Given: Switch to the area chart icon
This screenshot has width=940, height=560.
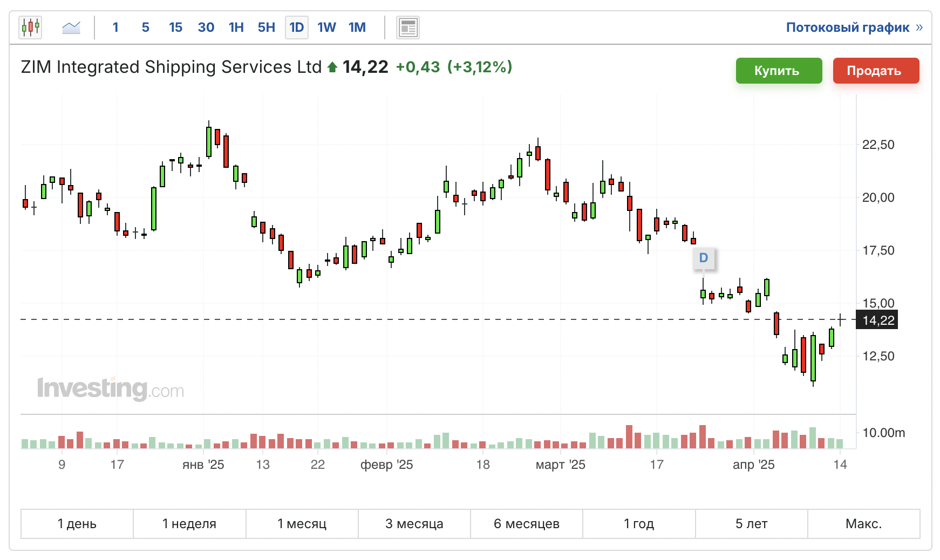Looking at the screenshot, I should 71,27.
